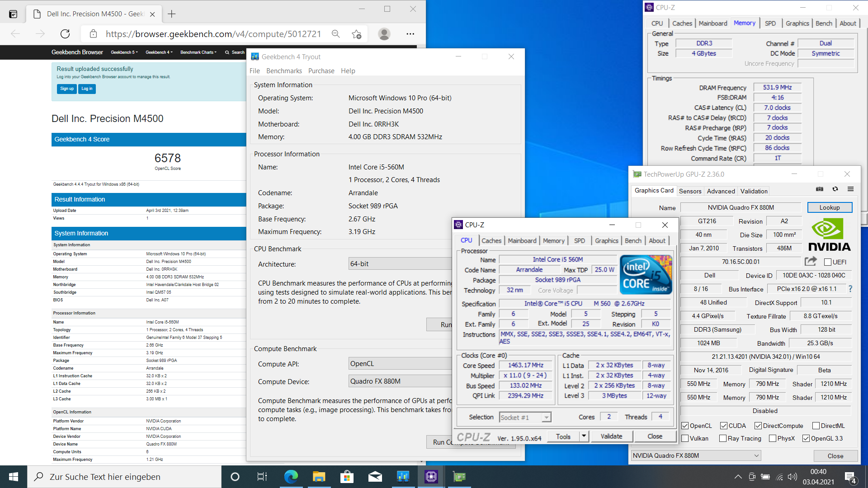Toggle the CUDA checkbox in GPU-Z
The image size is (868, 488).
pyautogui.click(x=723, y=426)
